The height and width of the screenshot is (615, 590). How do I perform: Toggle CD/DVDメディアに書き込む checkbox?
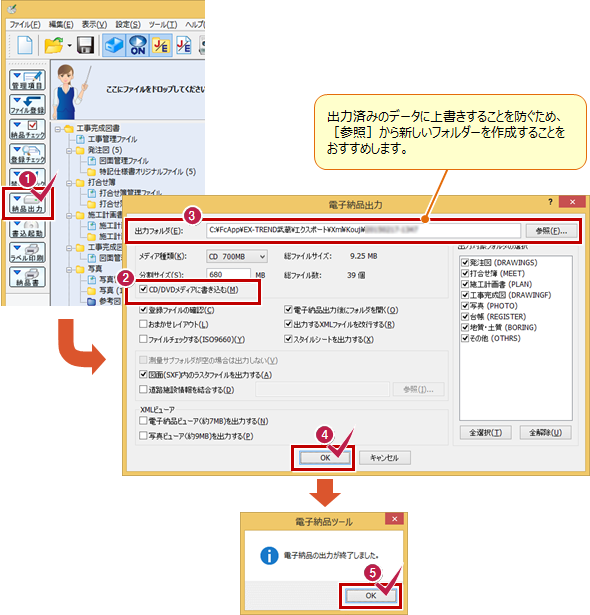[143, 289]
